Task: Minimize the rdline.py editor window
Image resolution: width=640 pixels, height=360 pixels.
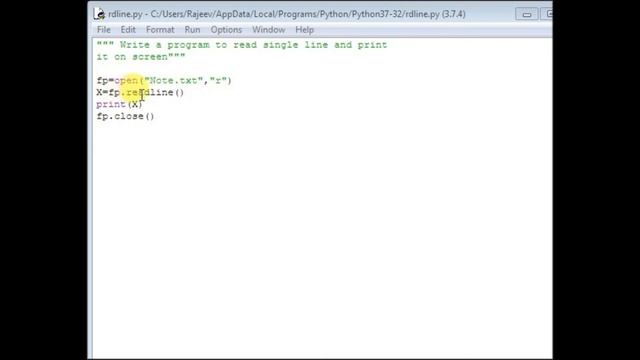Action: (x=527, y=14)
